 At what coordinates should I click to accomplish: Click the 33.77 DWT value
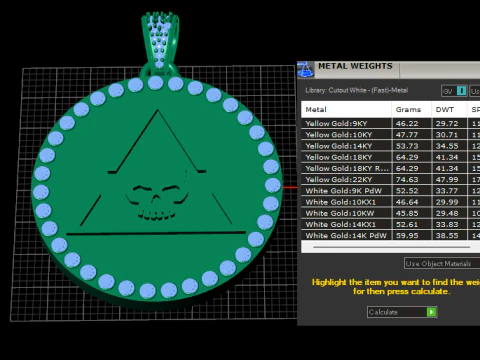[447, 191]
